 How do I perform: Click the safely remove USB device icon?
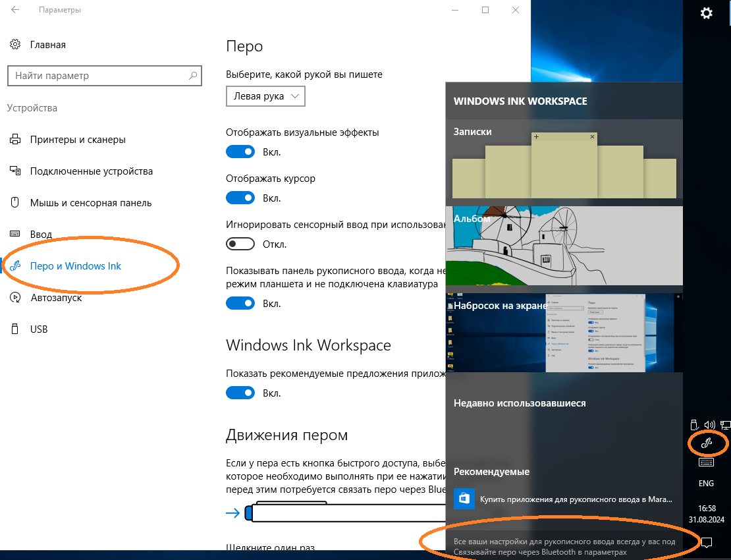click(693, 425)
